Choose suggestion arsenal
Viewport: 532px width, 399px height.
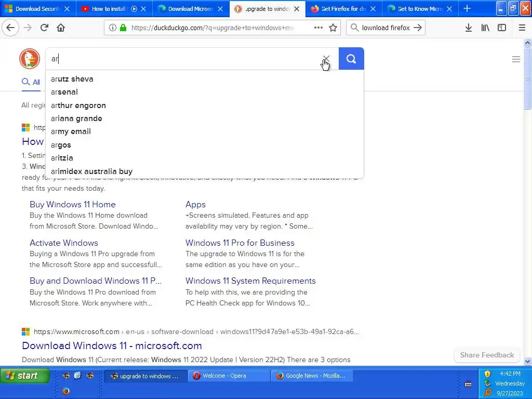(x=205, y=92)
